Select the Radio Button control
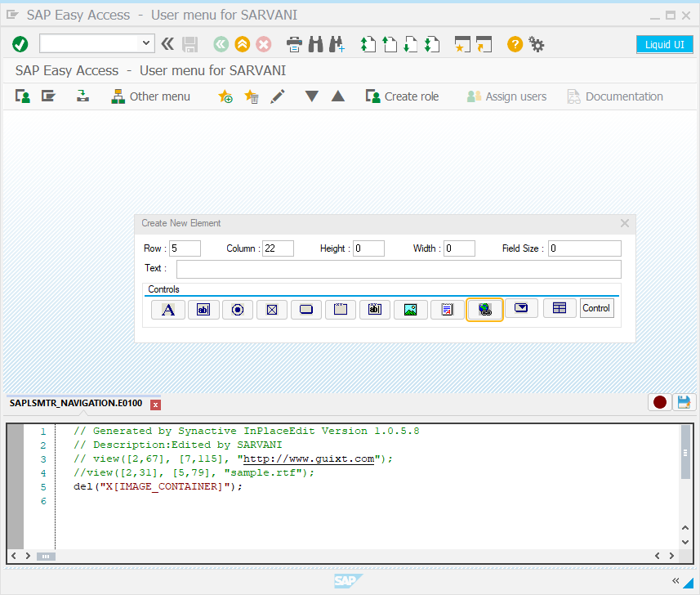Screen dimensions: 700x595 (x=238, y=309)
